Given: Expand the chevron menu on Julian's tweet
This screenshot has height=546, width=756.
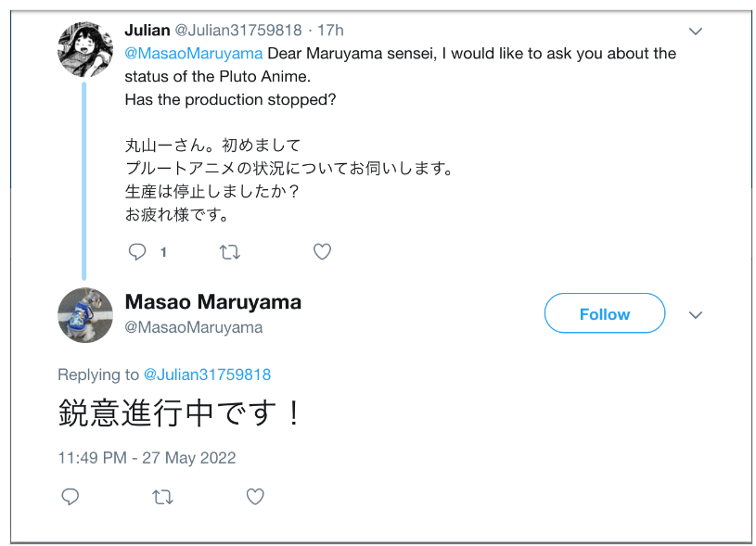Looking at the screenshot, I should (696, 32).
